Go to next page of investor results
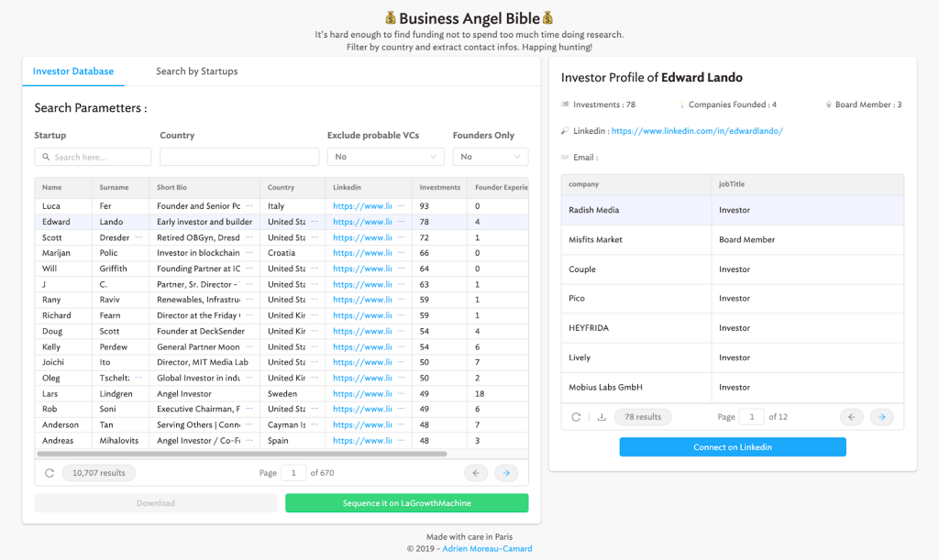This screenshot has height=560, width=939. (x=506, y=473)
